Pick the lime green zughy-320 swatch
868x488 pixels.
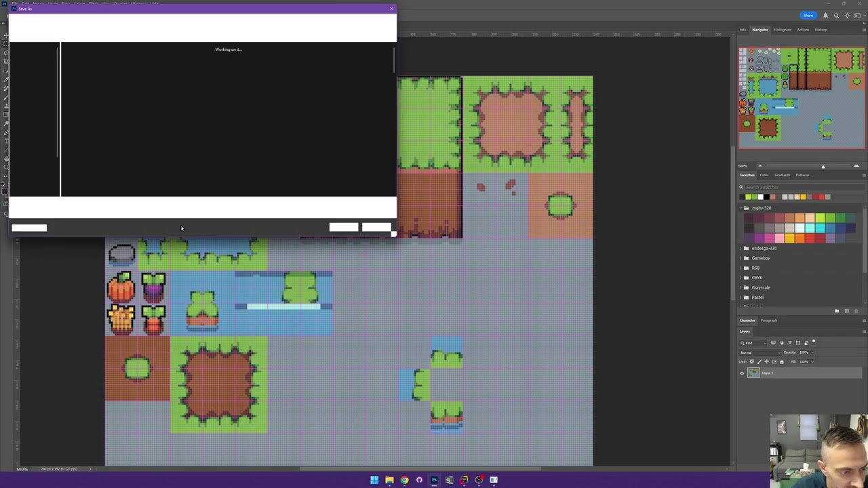pyautogui.click(x=820, y=218)
